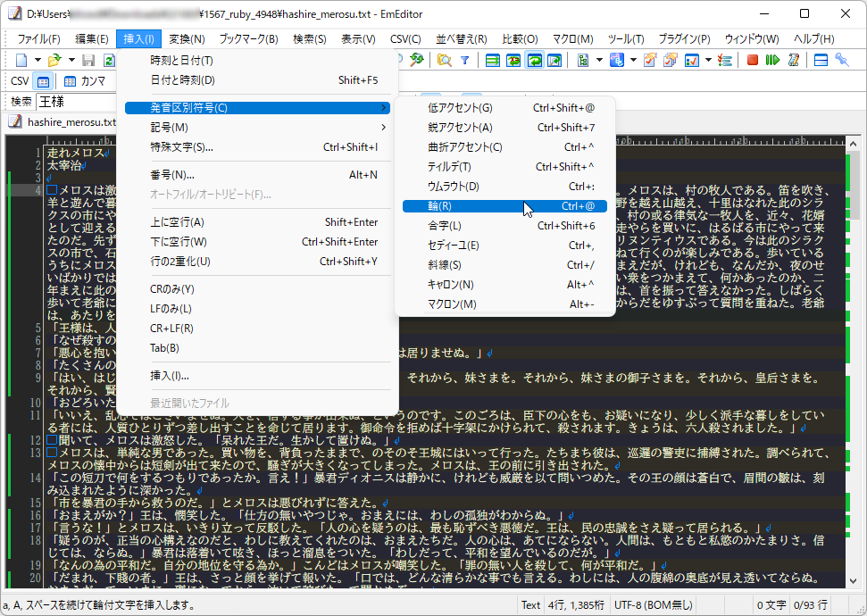
Task: Open the CSV(C) menu
Action: click(405, 39)
